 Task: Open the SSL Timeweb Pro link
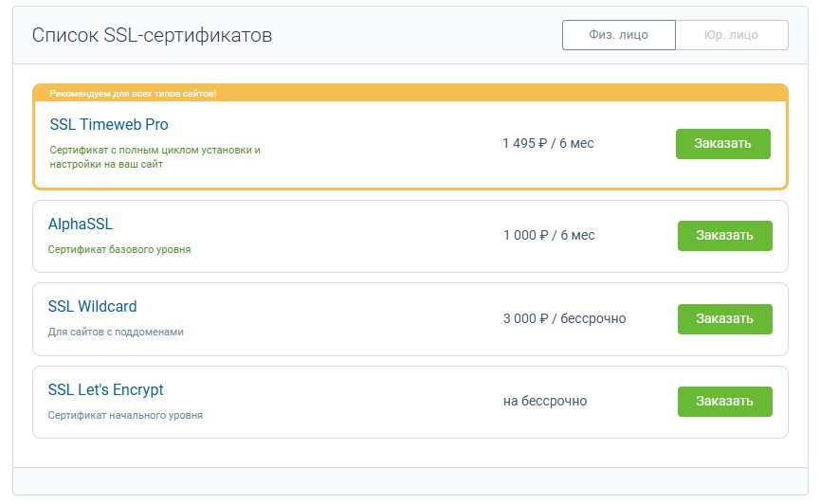109,124
